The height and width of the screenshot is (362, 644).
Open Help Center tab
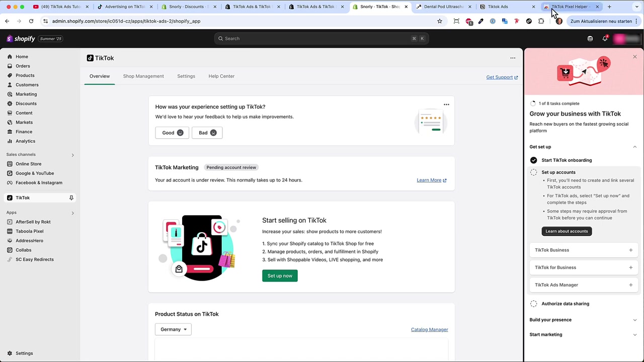point(221,76)
